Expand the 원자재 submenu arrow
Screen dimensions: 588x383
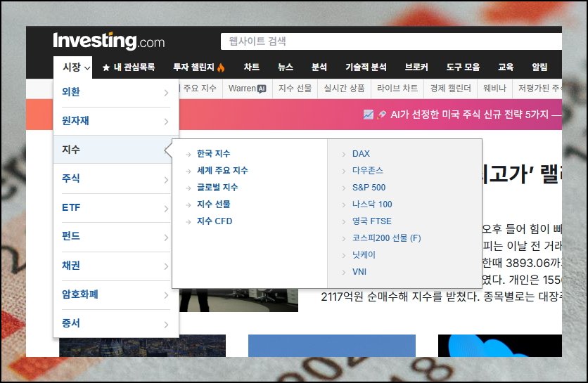coord(166,122)
